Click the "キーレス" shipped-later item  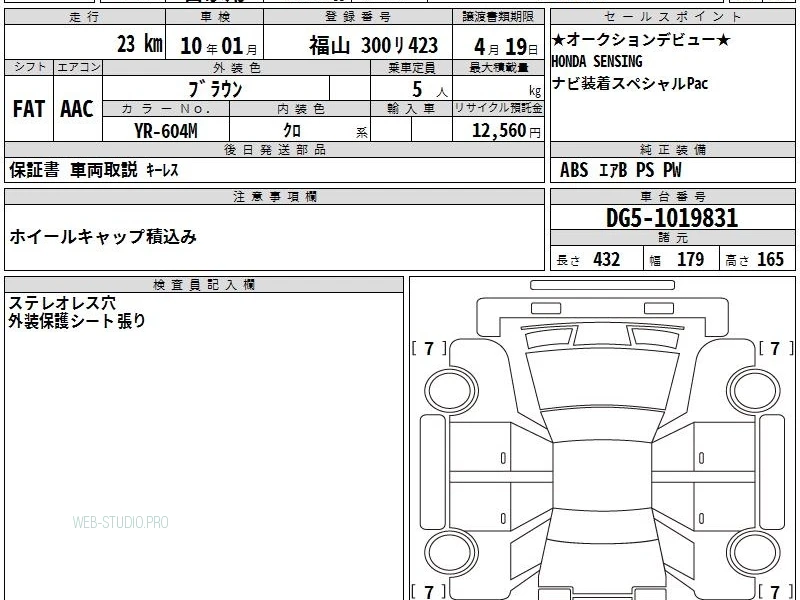tap(162, 170)
